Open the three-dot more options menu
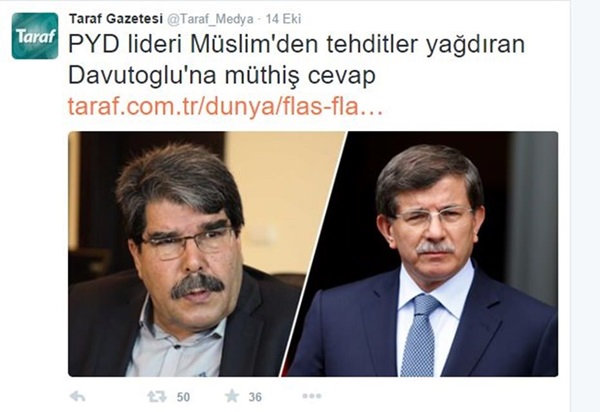Screen dimensions: 600x412 click(311, 396)
